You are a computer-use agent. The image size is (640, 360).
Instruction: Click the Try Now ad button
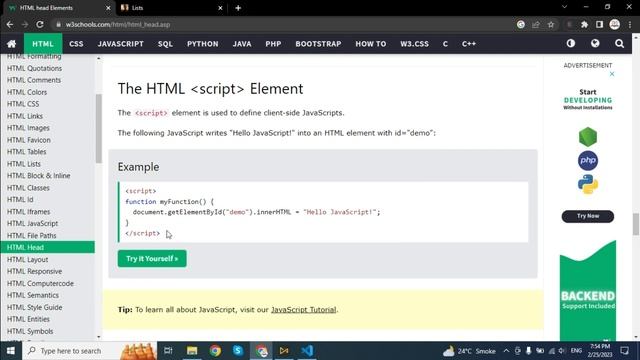(588, 216)
